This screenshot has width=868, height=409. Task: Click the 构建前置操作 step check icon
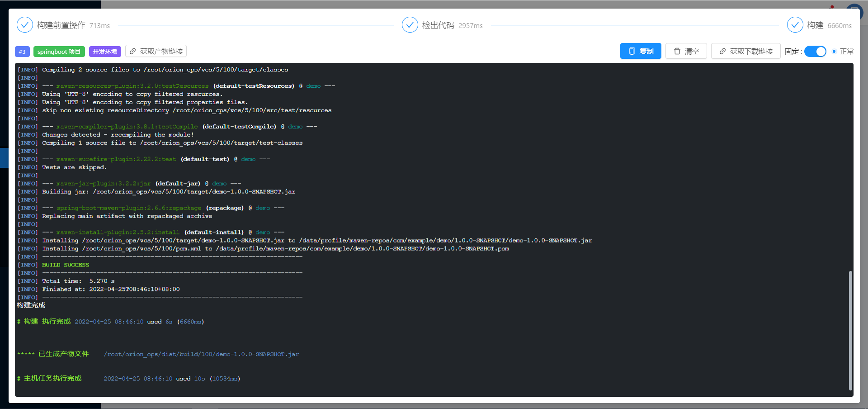point(24,25)
